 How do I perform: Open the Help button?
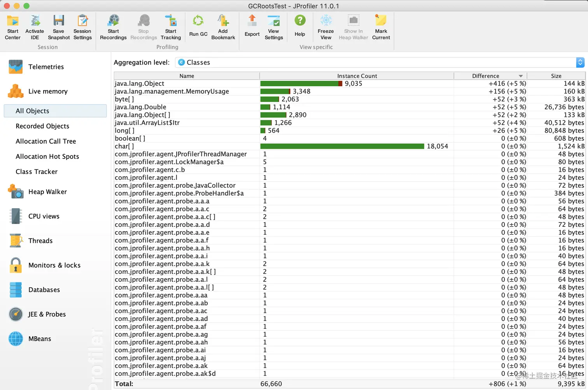click(x=300, y=26)
